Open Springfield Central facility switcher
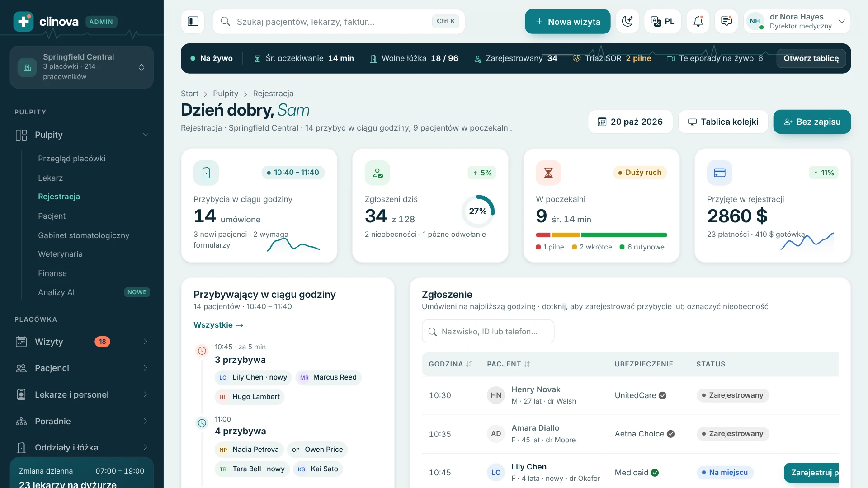The image size is (868, 488). [x=81, y=67]
